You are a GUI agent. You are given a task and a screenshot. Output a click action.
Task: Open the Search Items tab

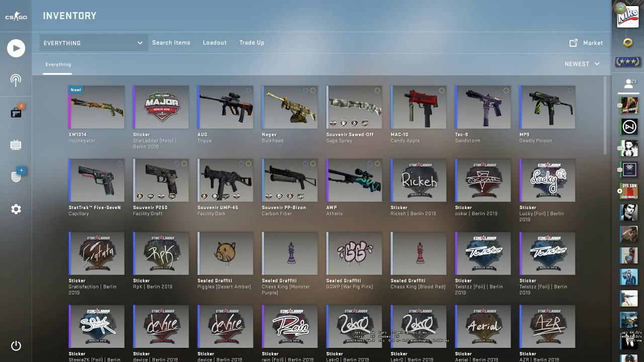click(171, 43)
